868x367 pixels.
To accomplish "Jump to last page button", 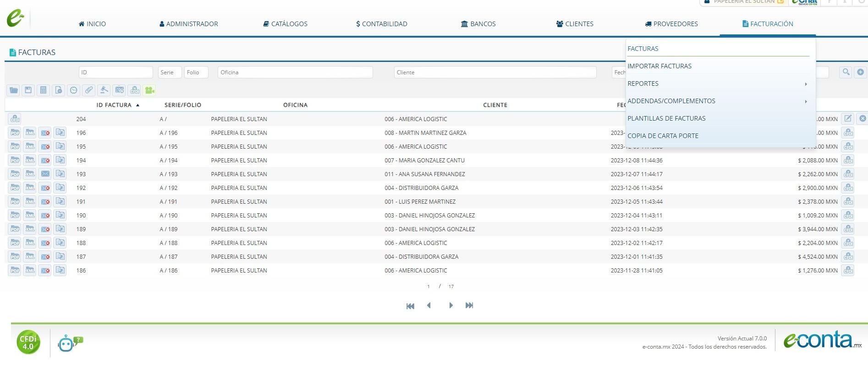I will coord(469,306).
